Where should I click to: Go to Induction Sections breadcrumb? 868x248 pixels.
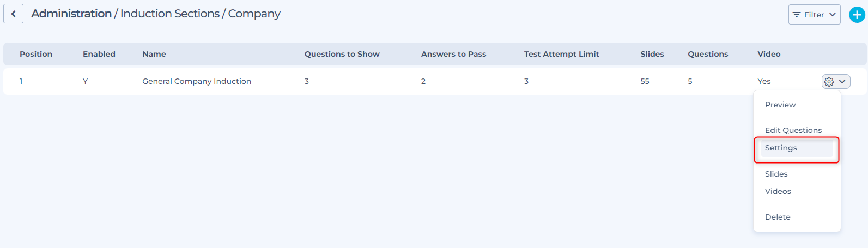tap(170, 14)
